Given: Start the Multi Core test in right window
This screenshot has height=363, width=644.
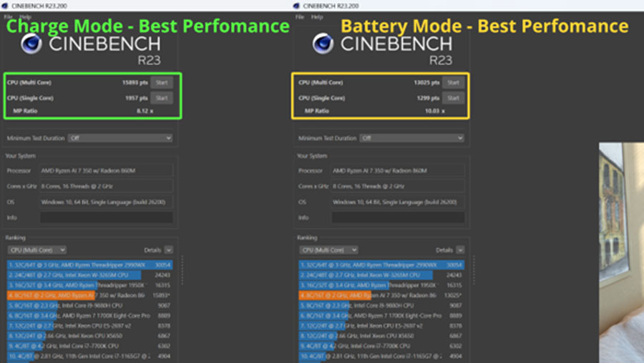Looking at the screenshot, I should [x=453, y=82].
